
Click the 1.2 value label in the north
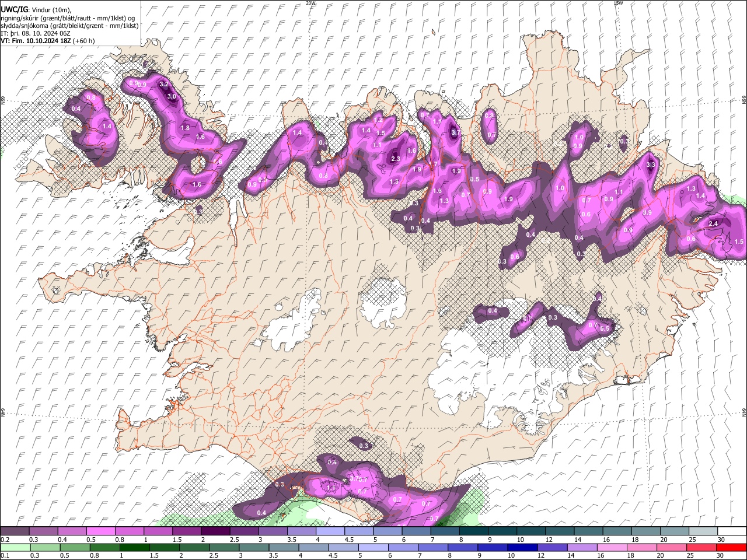click(378, 120)
